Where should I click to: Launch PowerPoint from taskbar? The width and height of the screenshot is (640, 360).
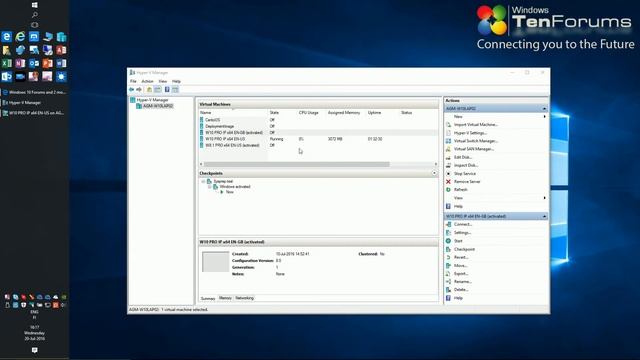47,63
